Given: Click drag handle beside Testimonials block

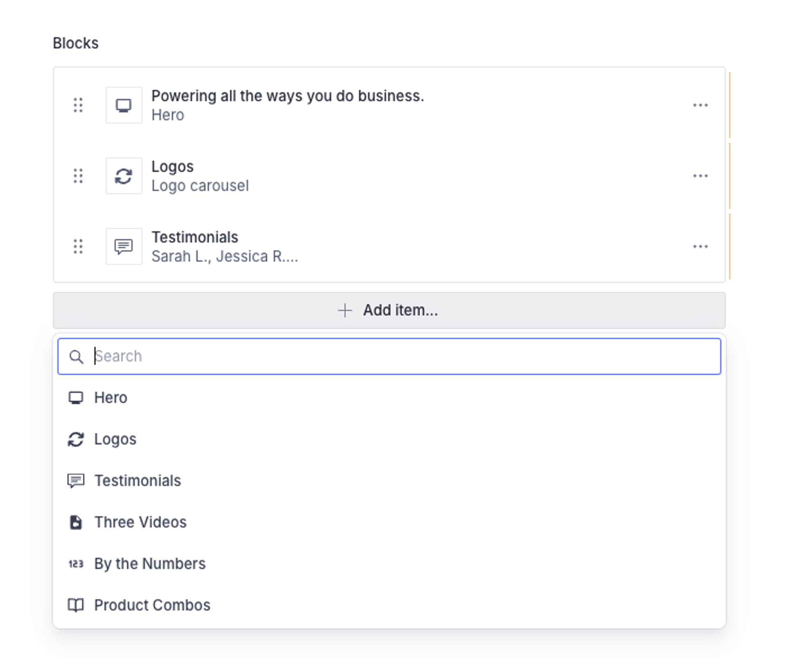Looking at the screenshot, I should click(x=78, y=247).
